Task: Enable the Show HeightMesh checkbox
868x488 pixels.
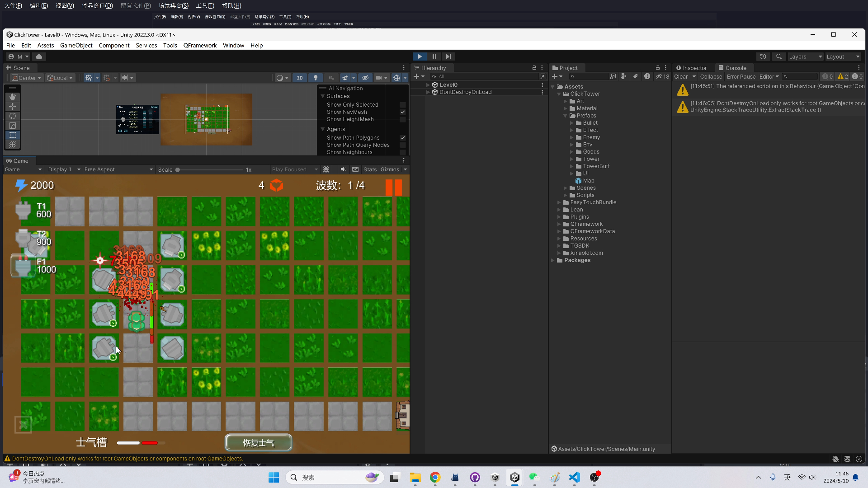Action: (402, 119)
